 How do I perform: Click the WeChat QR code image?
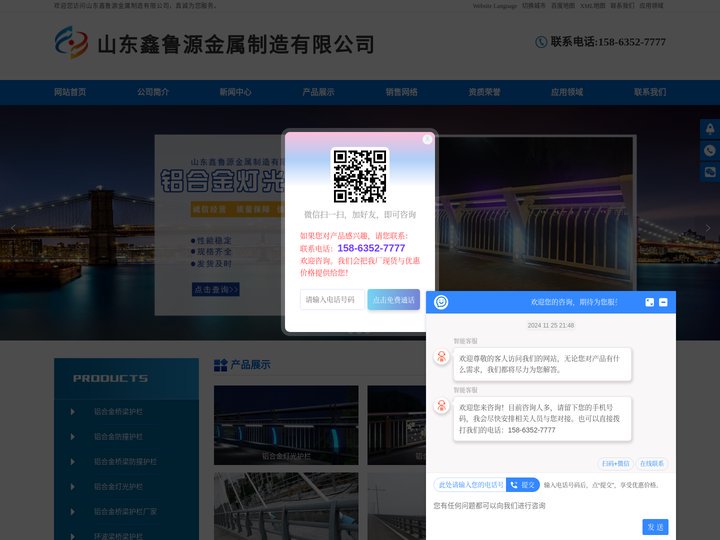(360, 175)
